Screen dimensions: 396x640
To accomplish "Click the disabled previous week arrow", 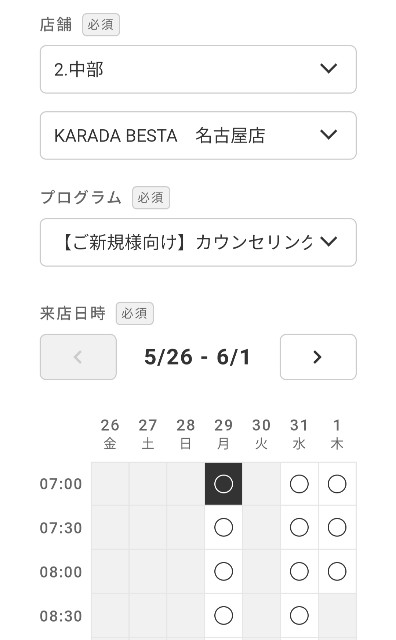I will pyautogui.click(x=78, y=357).
